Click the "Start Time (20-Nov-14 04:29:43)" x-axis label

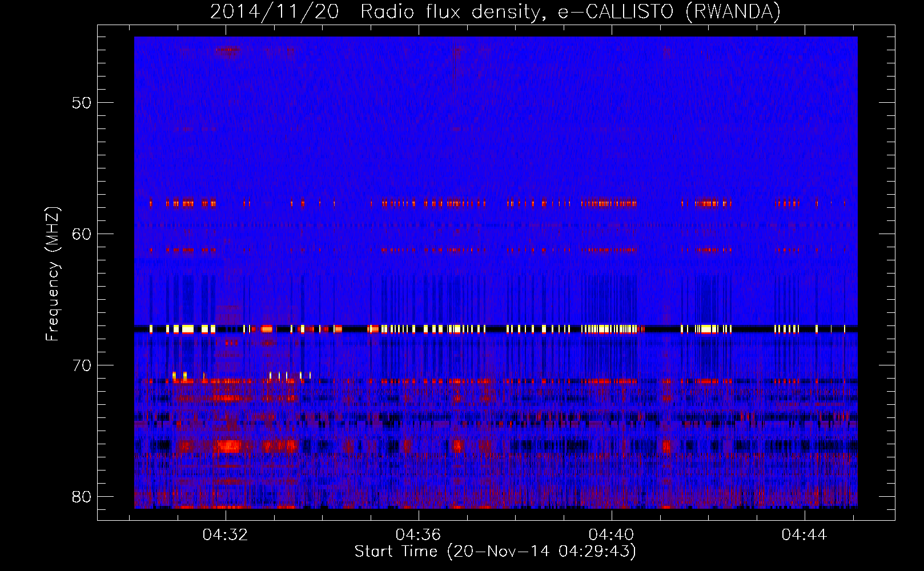coord(495,552)
